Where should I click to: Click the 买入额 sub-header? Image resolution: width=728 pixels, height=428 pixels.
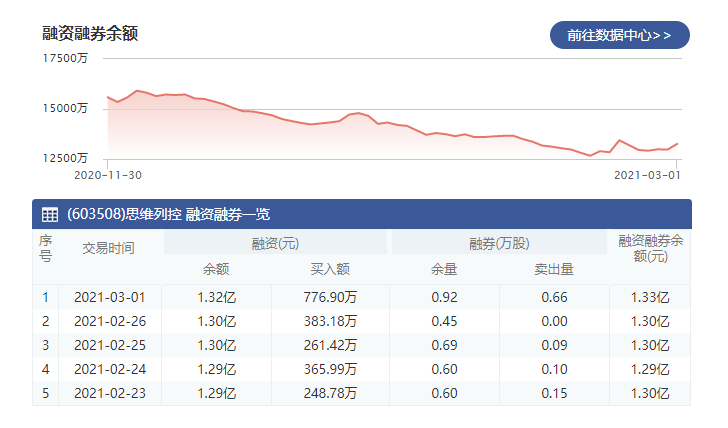(330, 269)
